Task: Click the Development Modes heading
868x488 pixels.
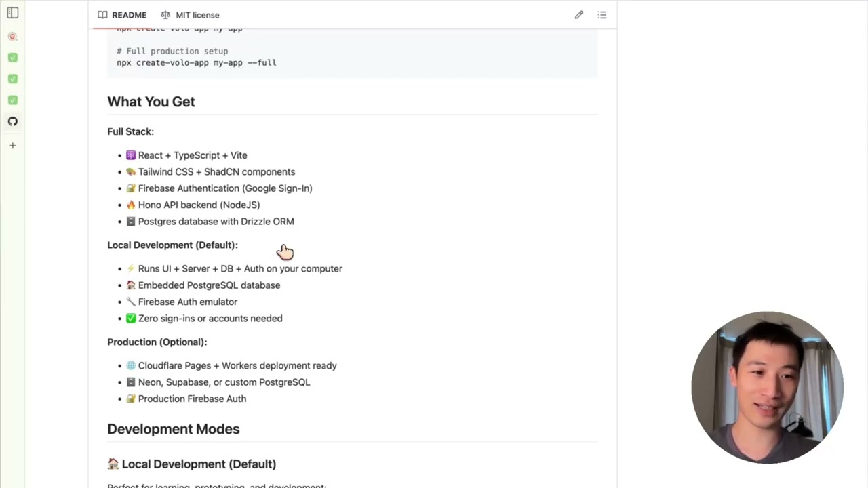Action: 174,429
